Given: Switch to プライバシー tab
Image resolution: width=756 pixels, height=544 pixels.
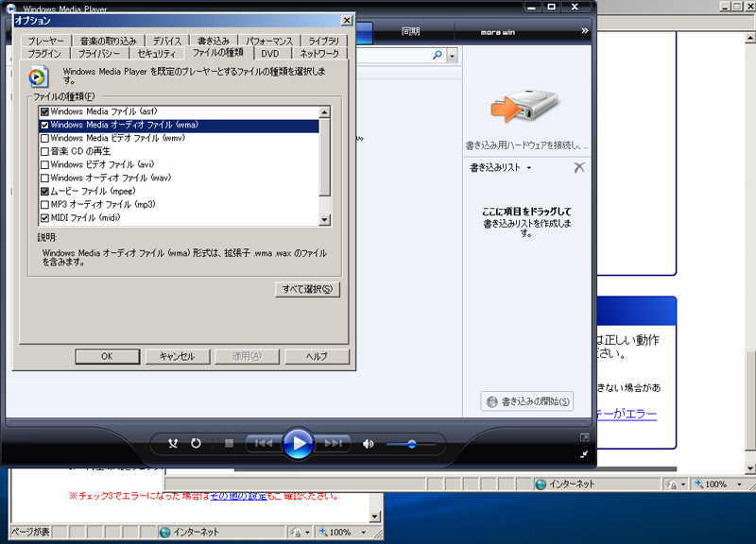Looking at the screenshot, I should coord(99,54).
